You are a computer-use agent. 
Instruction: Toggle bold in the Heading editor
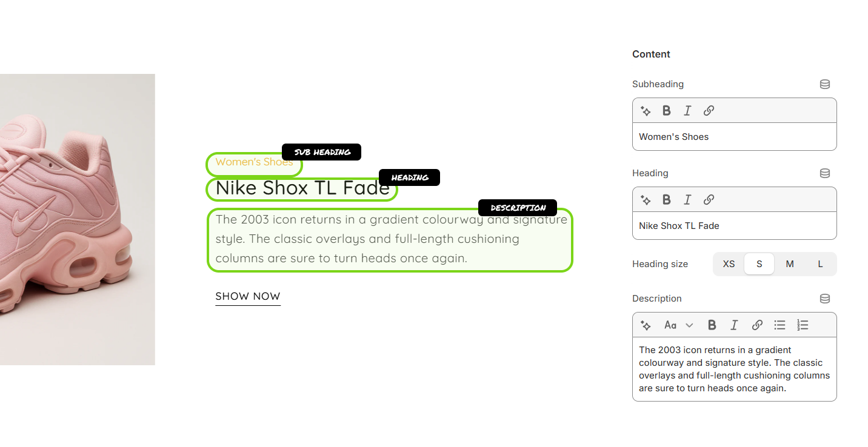coord(666,200)
